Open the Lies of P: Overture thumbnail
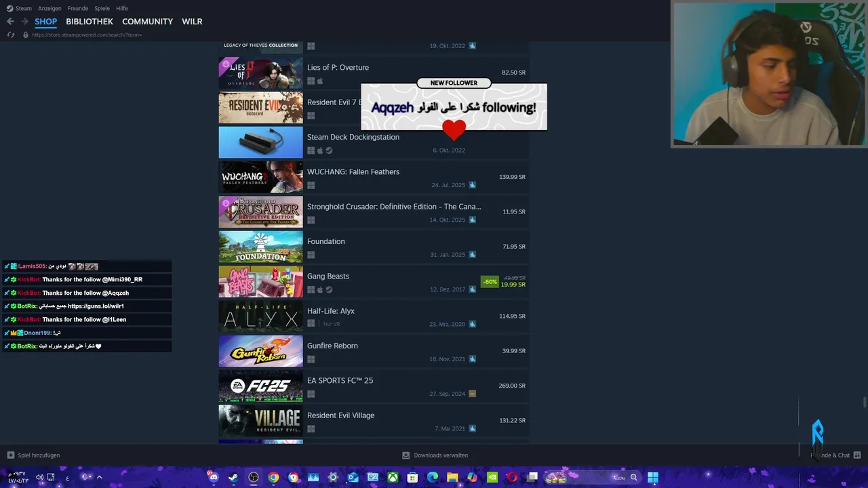 [x=260, y=73]
